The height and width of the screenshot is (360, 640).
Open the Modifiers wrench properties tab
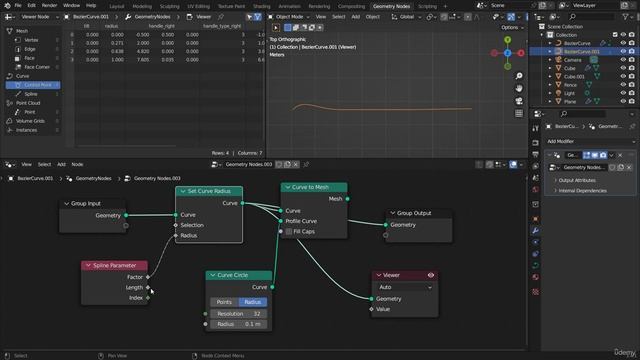536,231
